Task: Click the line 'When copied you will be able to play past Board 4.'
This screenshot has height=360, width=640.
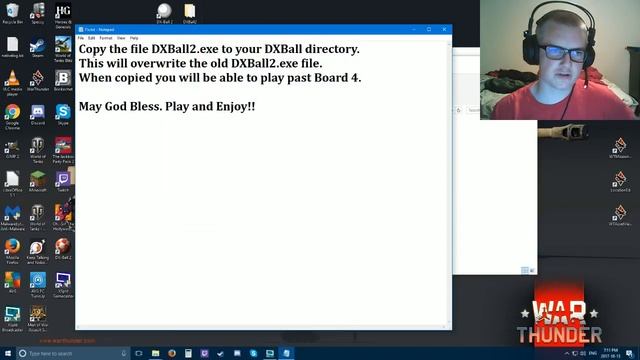Action: (220, 78)
